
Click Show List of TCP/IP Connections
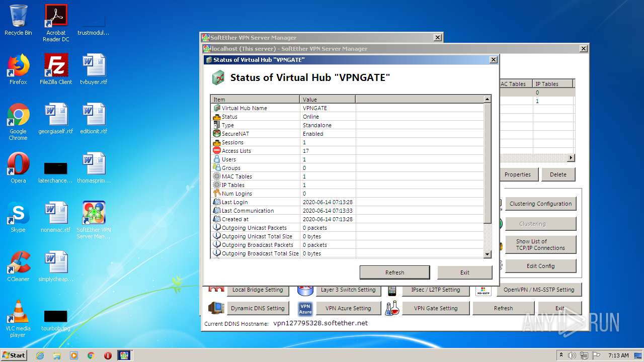[540, 244]
